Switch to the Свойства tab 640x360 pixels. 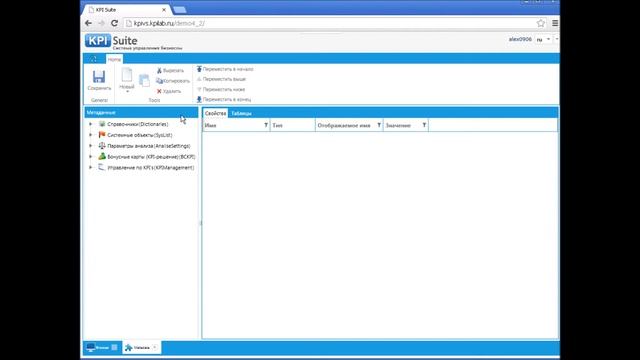[x=216, y=113]
